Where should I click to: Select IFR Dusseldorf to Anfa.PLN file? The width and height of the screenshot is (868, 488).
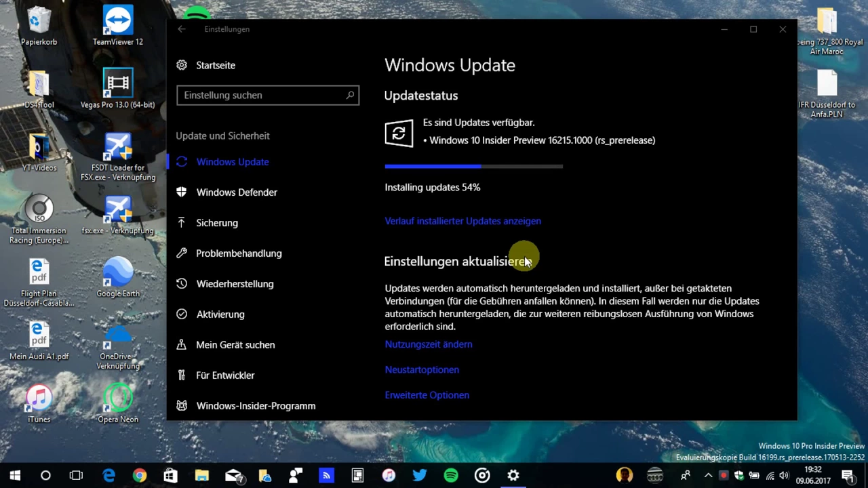(827, 94)
